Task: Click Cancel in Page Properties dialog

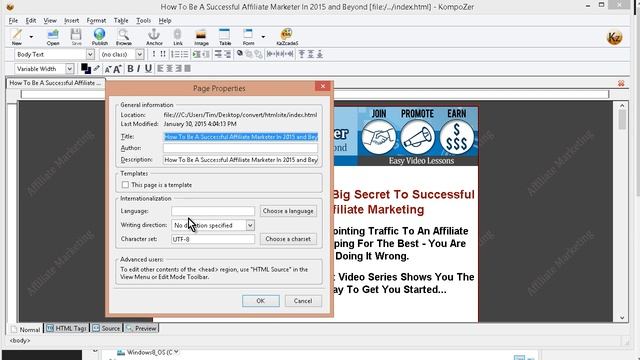Action: (303, 301)
